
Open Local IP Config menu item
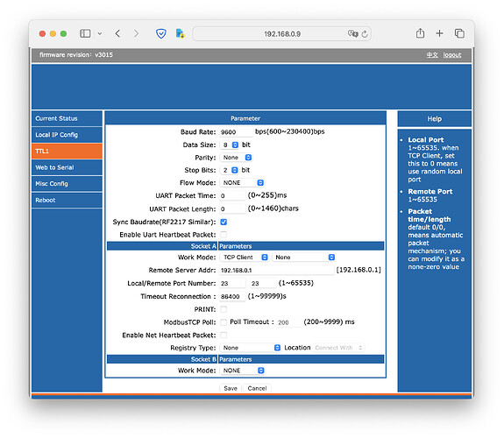click(x=67, y=135)
